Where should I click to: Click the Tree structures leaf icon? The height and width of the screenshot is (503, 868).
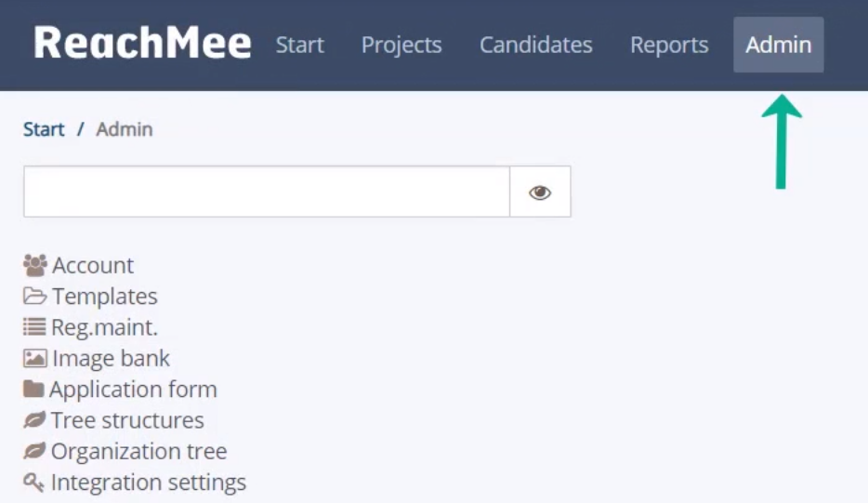coord(34,420)
